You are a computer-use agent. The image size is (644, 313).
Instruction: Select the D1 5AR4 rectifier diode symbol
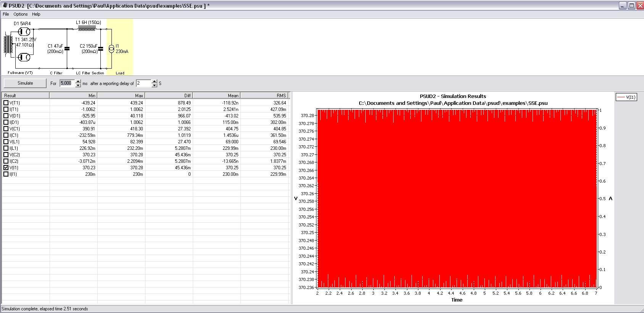[x=24, y=32]
